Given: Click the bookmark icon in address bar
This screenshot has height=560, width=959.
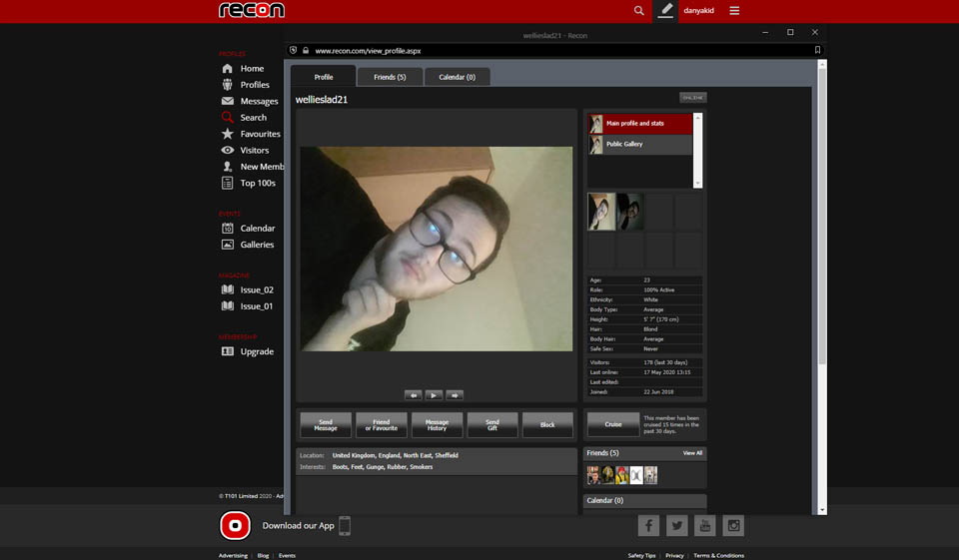Looking at the screenshot, I should (x=817, y=50).
